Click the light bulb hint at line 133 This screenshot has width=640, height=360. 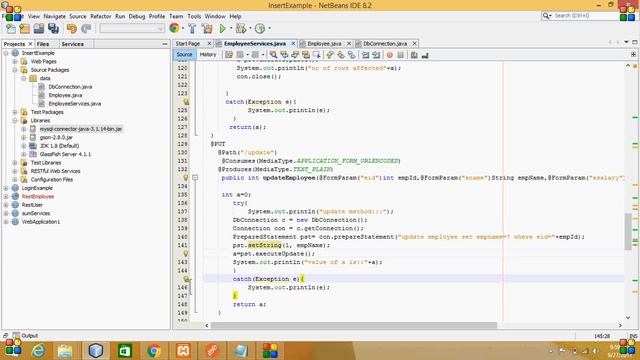tap(186, 178)
